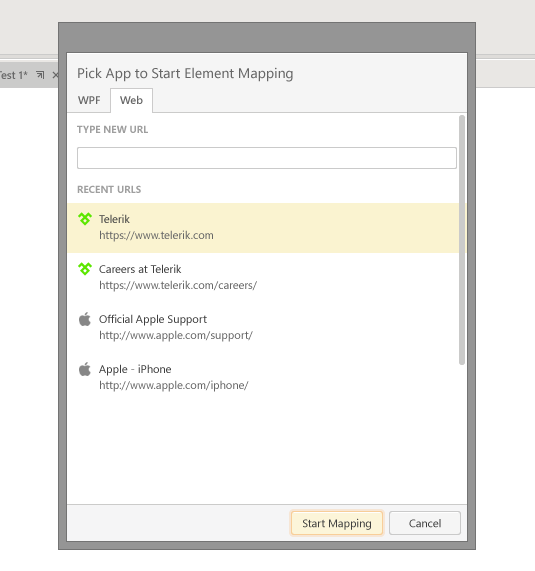Click the pin icon on Test 1 tab
Screen dimensions: 535x571
[40, 75]
